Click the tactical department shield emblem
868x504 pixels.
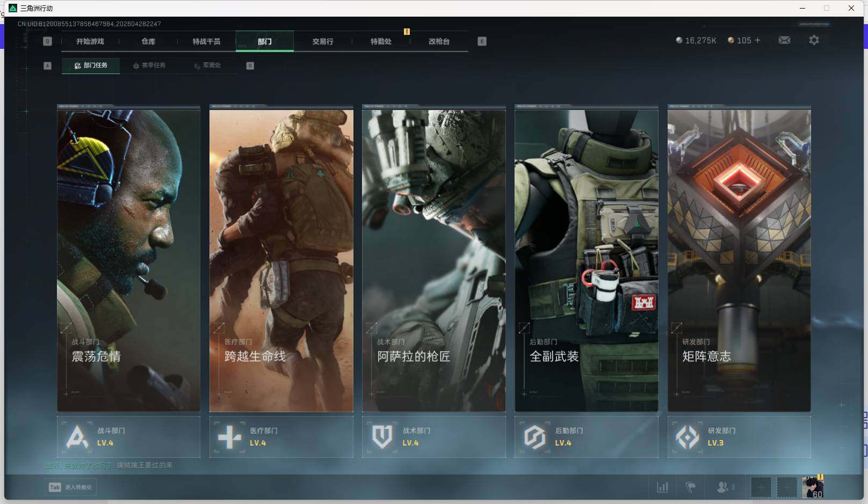382,437
